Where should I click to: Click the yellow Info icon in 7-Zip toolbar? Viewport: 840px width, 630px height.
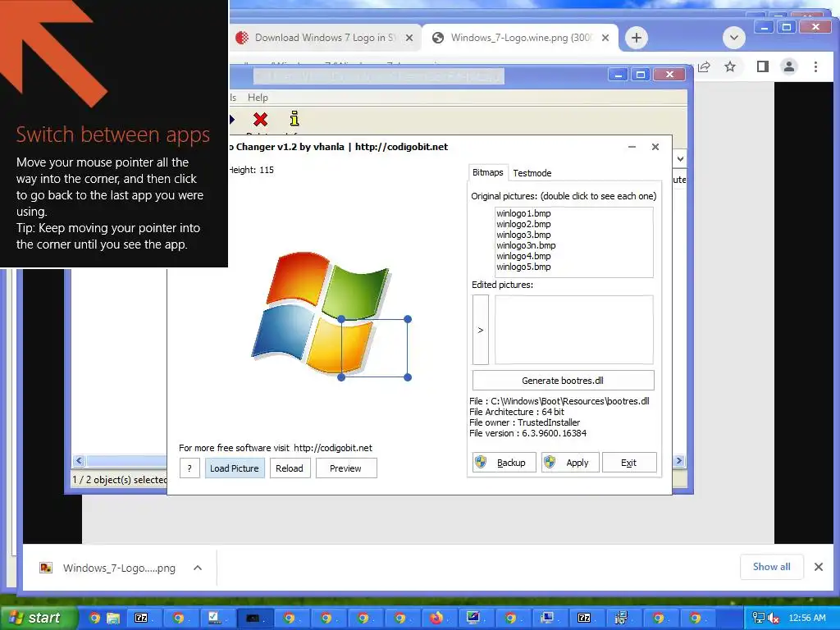point(294,118)
